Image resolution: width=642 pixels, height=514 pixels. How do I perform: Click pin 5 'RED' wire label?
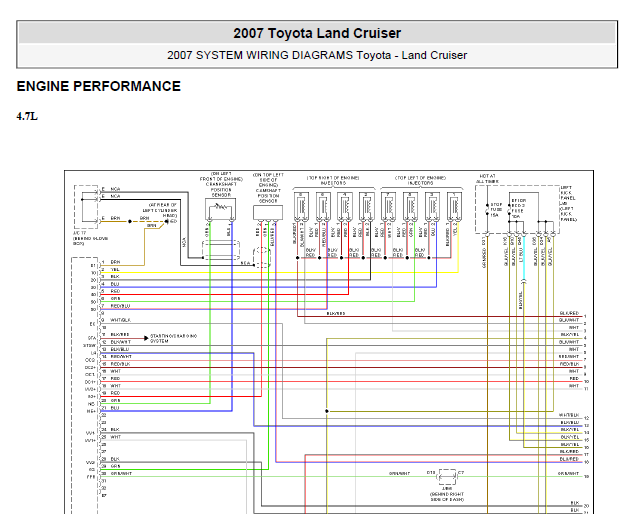115,291
